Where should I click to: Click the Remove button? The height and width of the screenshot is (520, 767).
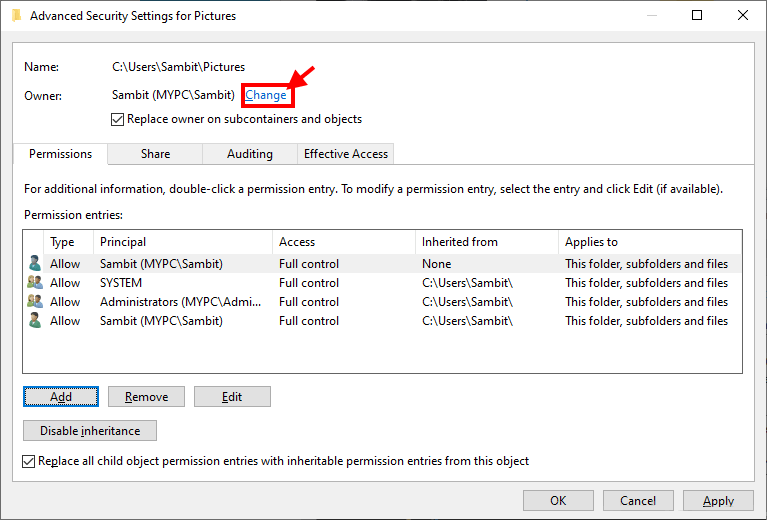click(x=146, y=397)
